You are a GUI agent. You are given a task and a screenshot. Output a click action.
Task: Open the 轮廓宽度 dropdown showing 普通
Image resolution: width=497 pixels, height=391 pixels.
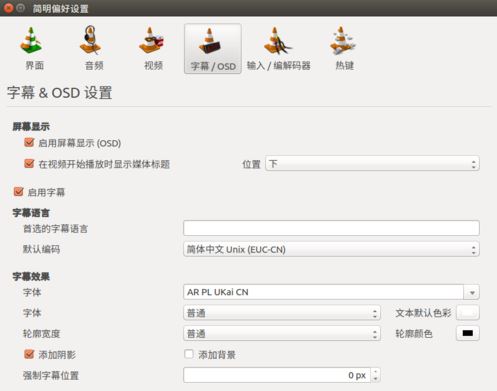coord(282,333)
